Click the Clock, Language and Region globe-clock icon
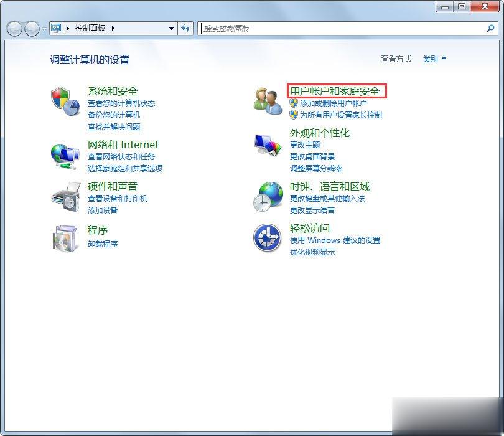 click(268, 197)
